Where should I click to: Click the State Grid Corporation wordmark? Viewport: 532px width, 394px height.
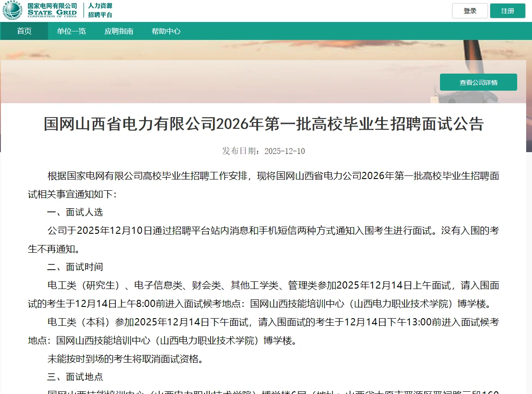click(x=52, y=11)
